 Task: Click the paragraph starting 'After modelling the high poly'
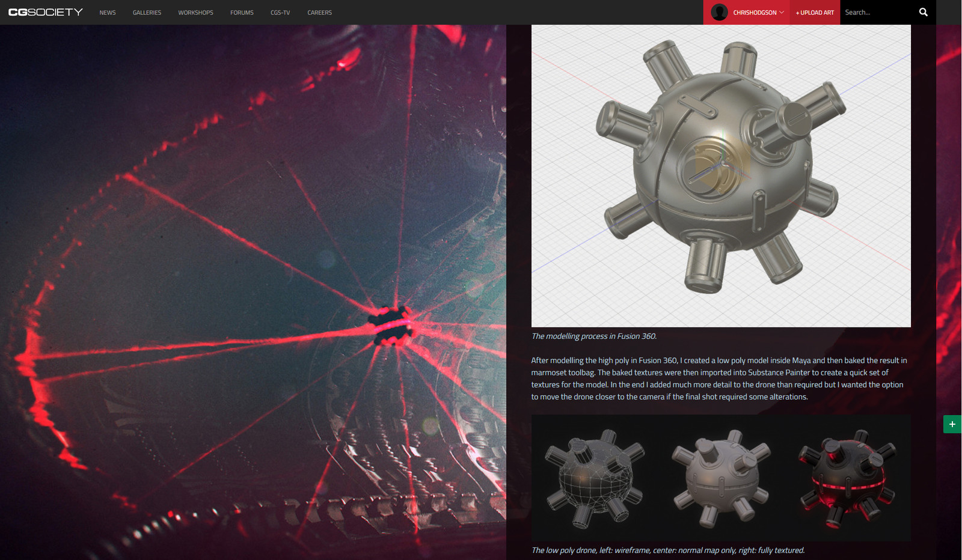coord(720,379)
